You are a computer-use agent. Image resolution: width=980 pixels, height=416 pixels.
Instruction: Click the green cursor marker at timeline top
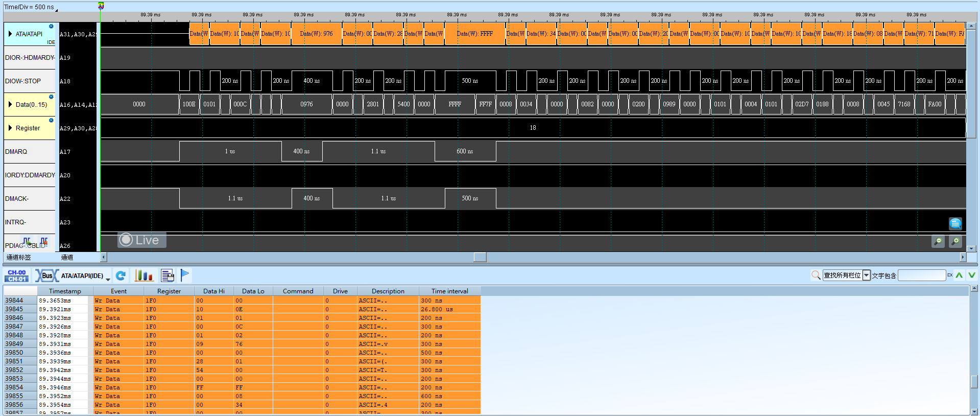coord(101,6)
